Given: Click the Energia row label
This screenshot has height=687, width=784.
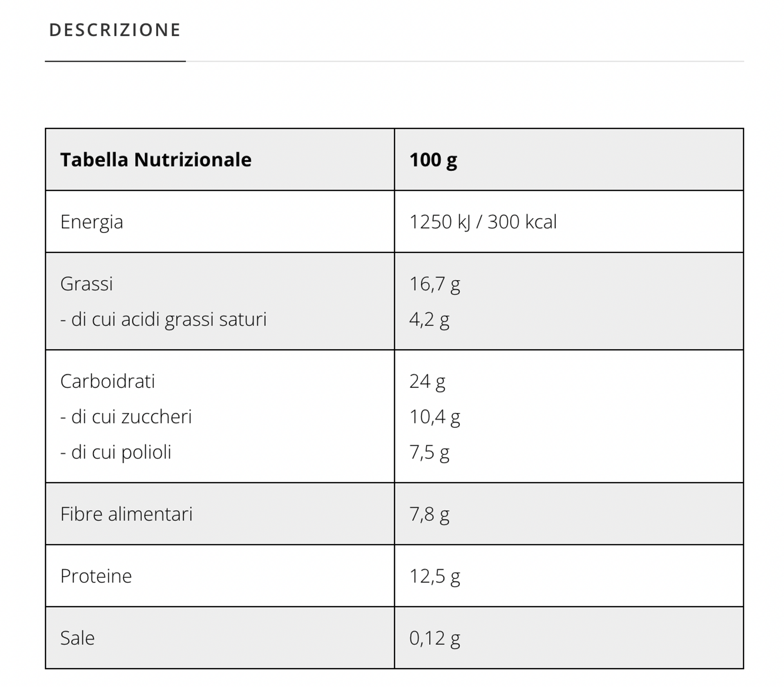Looking at the screenshot, I should pos(92,222).
